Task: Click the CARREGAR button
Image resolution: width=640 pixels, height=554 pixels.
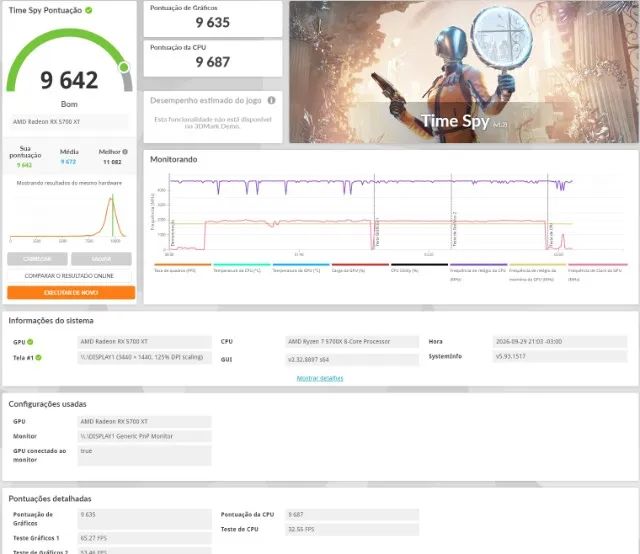Action: point(37,259)
